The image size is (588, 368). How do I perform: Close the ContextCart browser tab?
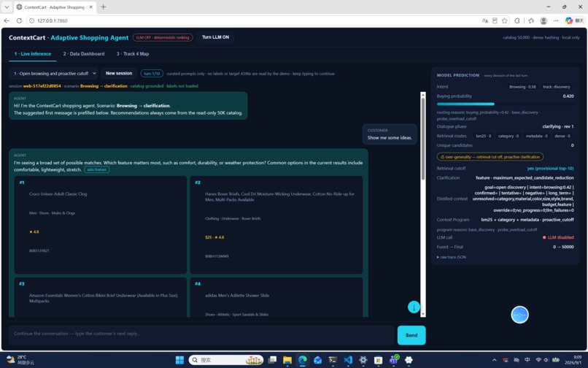coord(90,7)
